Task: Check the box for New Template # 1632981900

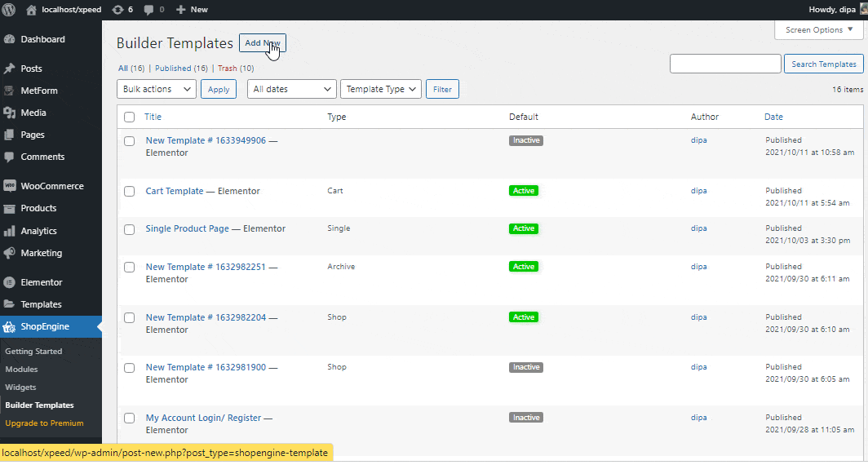Action: click(130, 368)
